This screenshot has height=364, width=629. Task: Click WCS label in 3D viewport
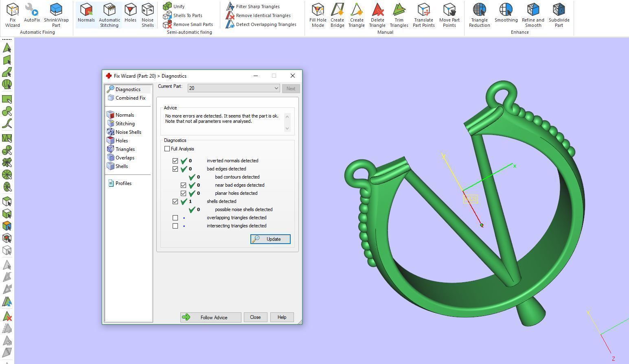tap(471, 199)
